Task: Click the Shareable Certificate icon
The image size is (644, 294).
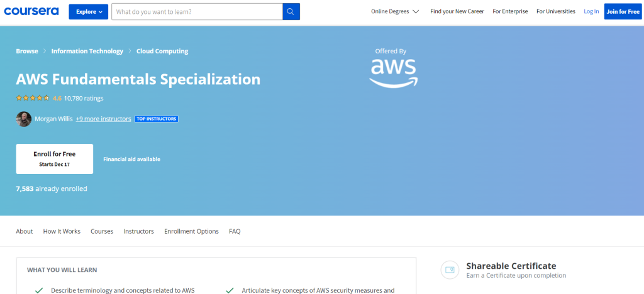Action: pos(449,269)
